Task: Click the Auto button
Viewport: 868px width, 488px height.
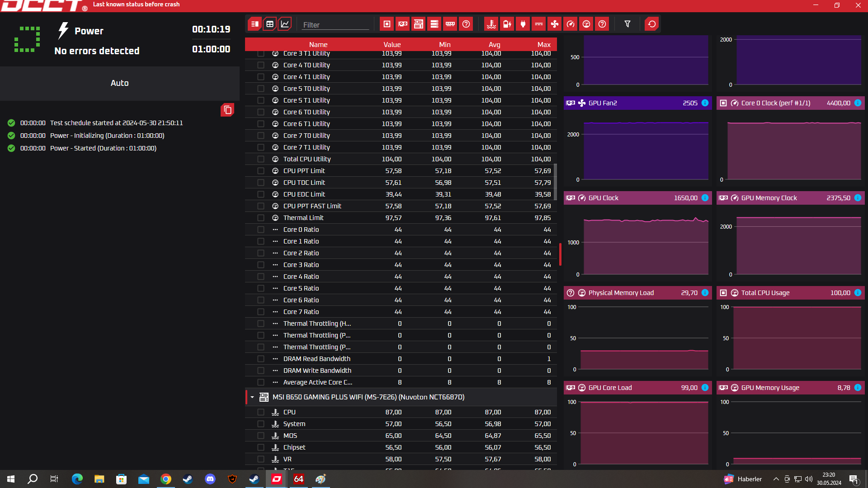Action: 120,83
